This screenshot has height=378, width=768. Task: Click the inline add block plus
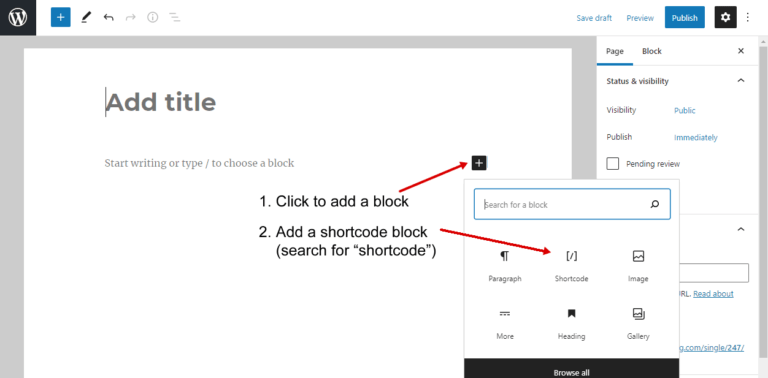click(x=479, y=163)
